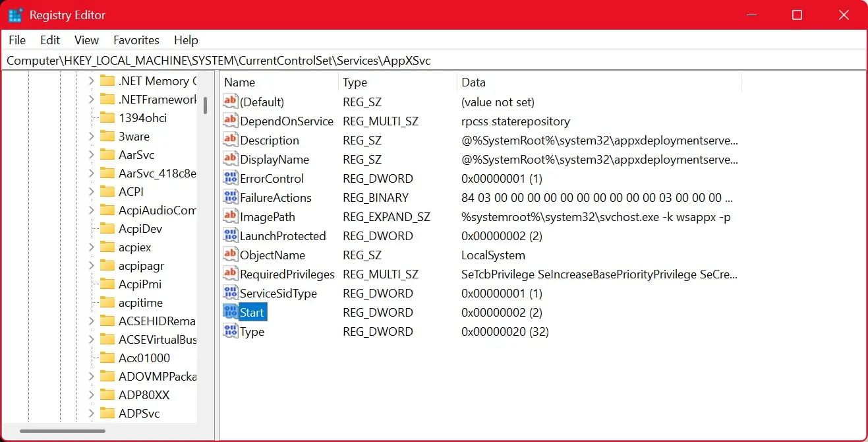Image resolution: width=868 pixels, height=442 pixels.
Task: Expand the AarSvc tree node
Action: pyautogui.click(x=92, y=154)
